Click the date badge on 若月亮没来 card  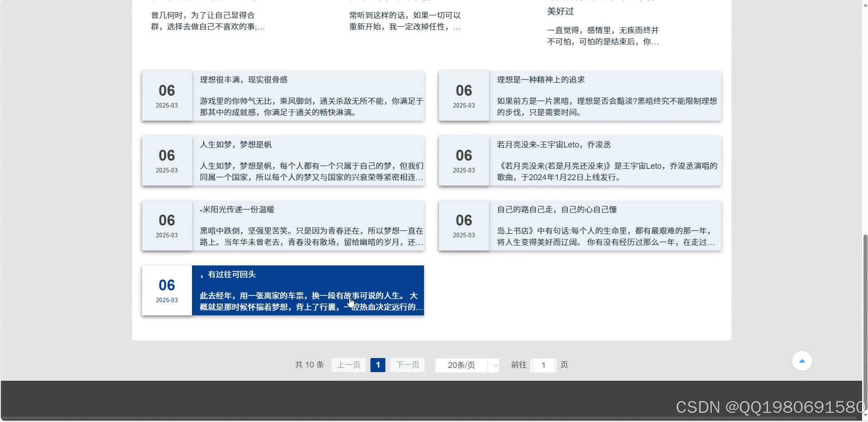(x=464, y=160)
